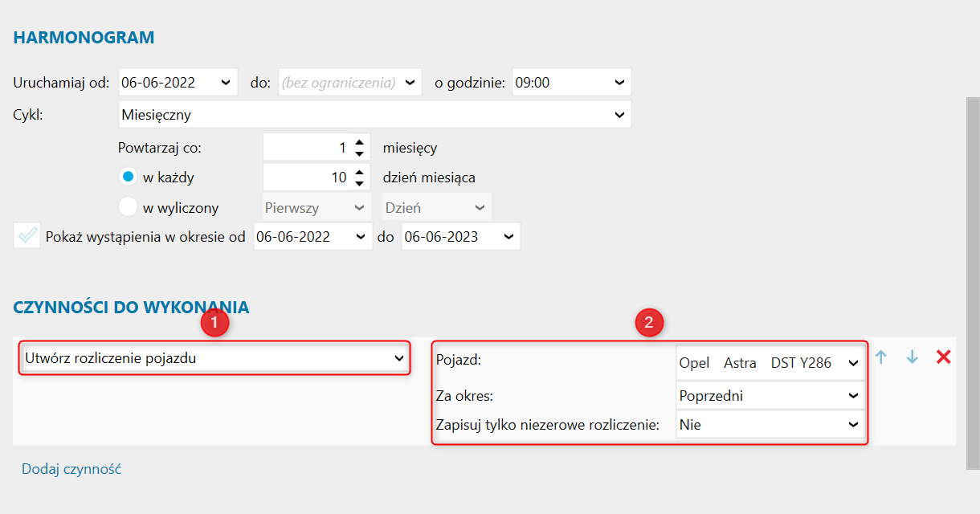Open the "Za okres" dropdown showing Poprzedni

tap(853, 395)
